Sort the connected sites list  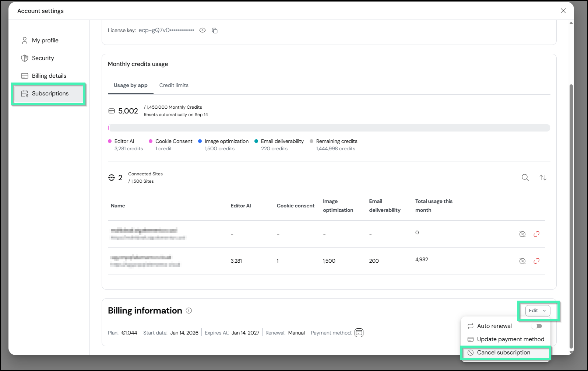pos(543,178)
